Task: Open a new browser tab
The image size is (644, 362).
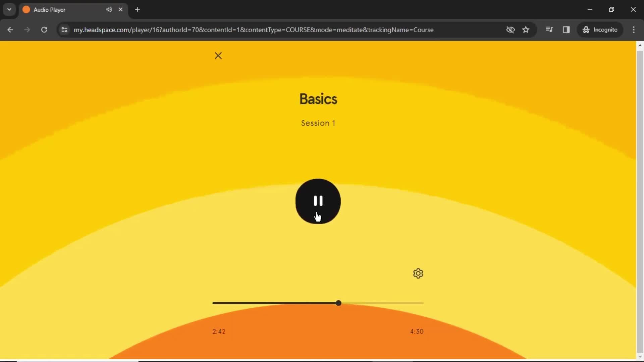Action: tap(138, 10)
